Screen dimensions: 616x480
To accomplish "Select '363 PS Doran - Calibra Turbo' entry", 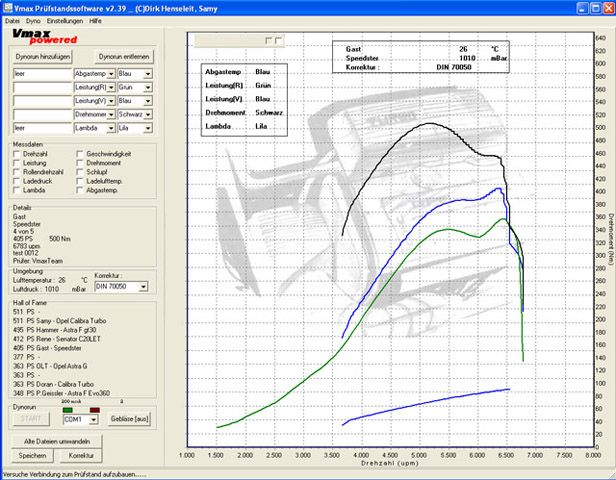I will pyautogui.click(x=53, y=384).
